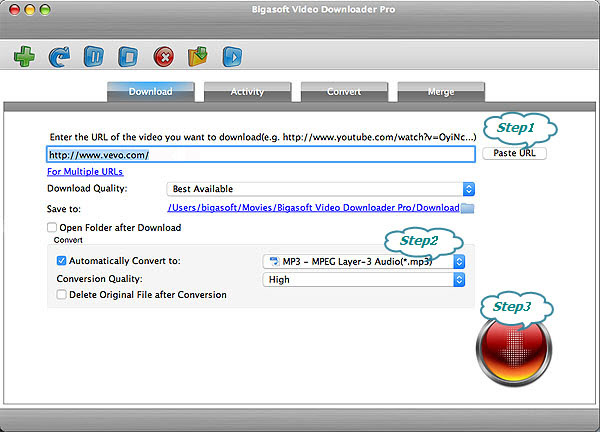This screenshot has height=432, width=600.
Task: Open the Merge tab
Action: [441, 92]
